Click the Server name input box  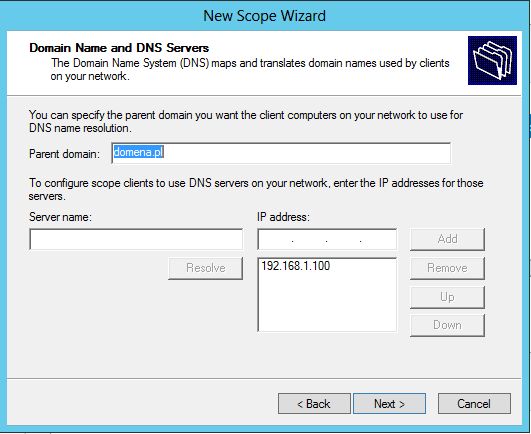136,239
